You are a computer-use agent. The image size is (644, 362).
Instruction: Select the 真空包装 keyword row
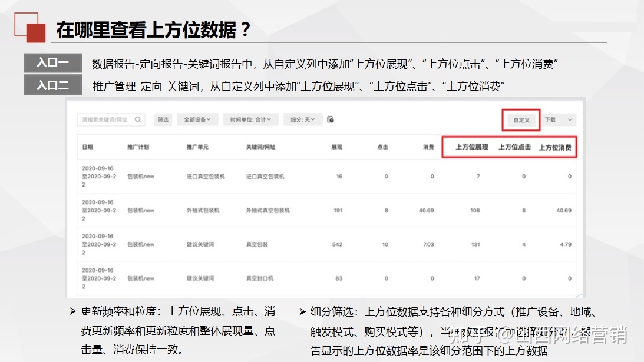(259, 244)
